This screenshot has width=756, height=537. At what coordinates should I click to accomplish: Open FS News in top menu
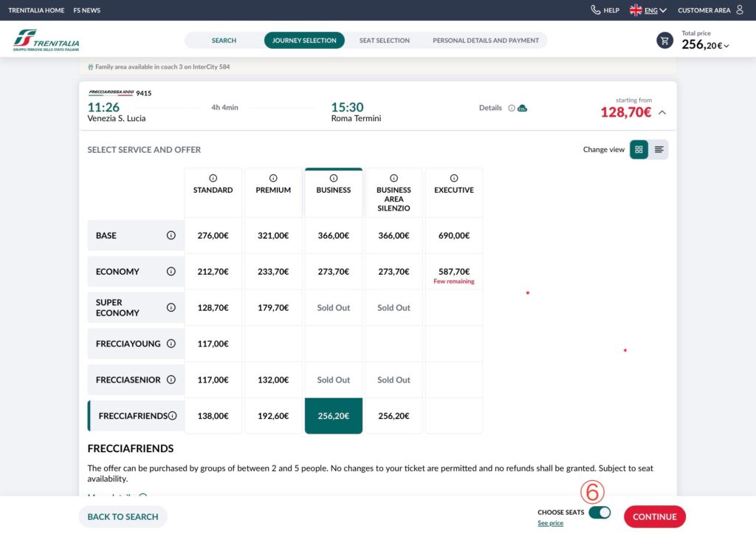tap(87, 10)
